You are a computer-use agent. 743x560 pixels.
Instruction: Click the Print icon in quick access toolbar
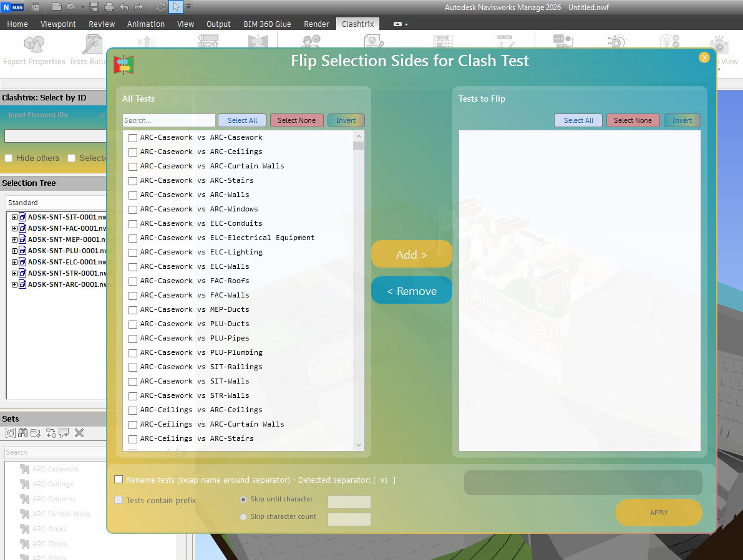click(109, 7)
